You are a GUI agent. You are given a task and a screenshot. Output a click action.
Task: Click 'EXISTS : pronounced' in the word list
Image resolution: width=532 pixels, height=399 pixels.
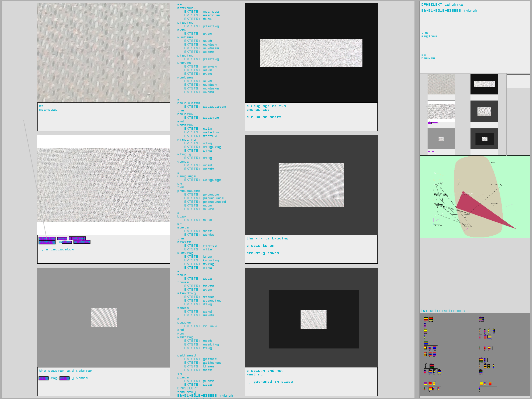pyautogui.click(x=205, y=202)
